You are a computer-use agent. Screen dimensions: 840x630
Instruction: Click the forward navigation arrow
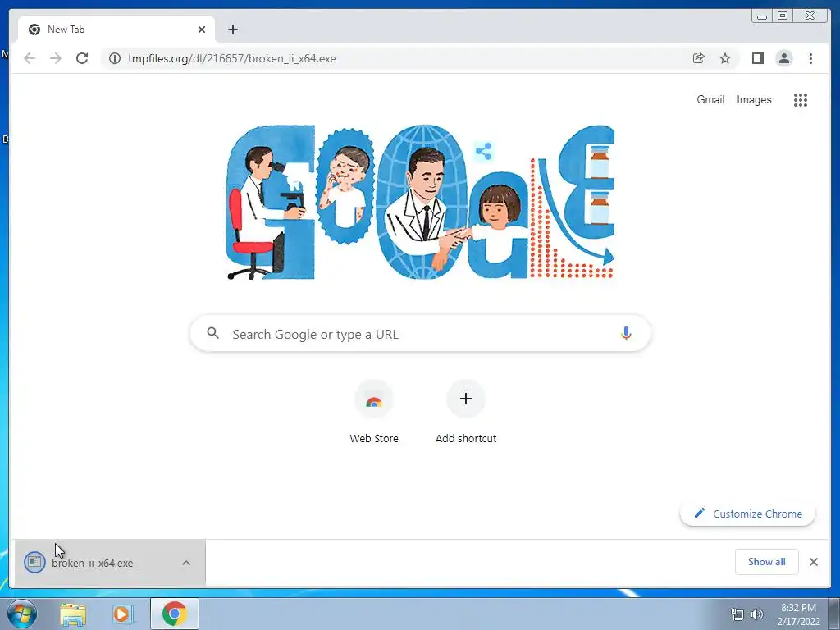pos(56,58)
